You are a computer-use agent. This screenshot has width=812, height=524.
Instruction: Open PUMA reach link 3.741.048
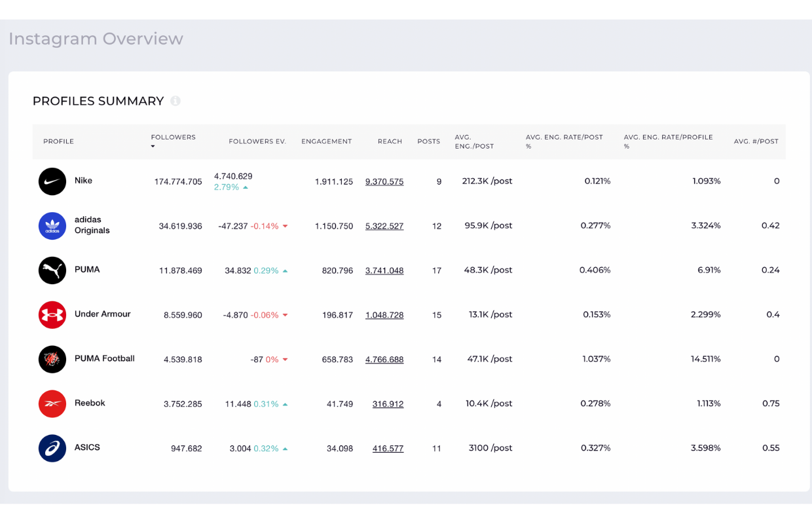click(x=384, y=271)
